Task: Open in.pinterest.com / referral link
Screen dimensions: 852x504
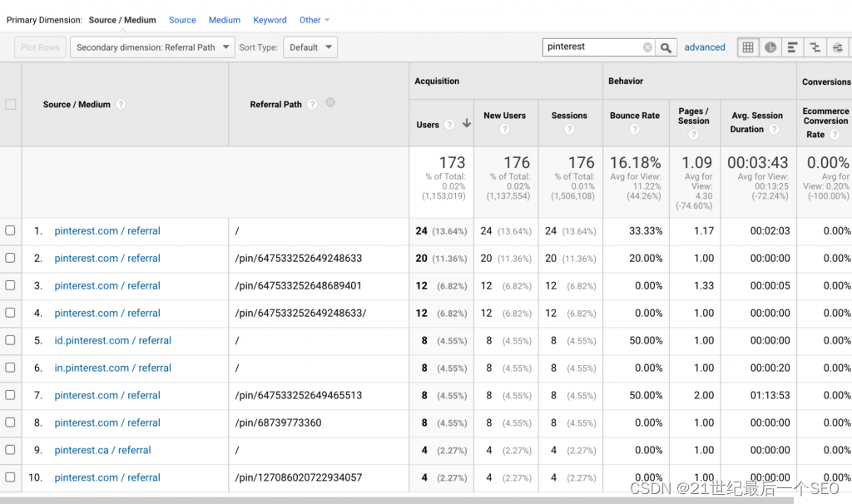Action: (112, 368)
